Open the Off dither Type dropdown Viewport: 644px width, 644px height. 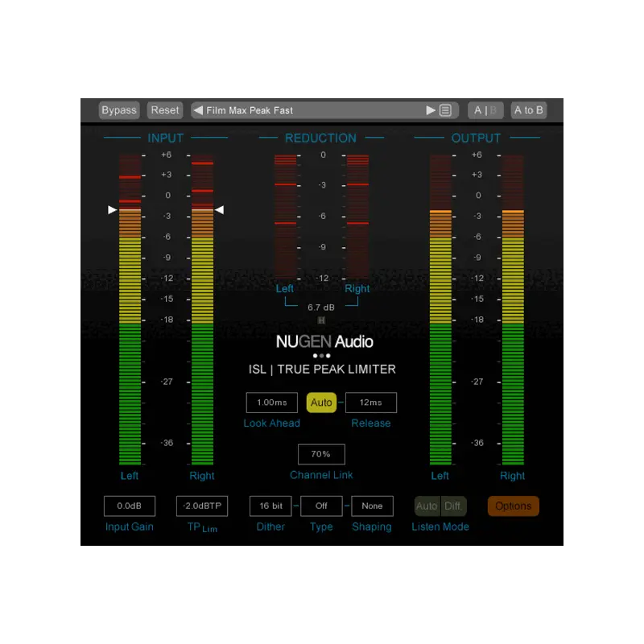321,506
